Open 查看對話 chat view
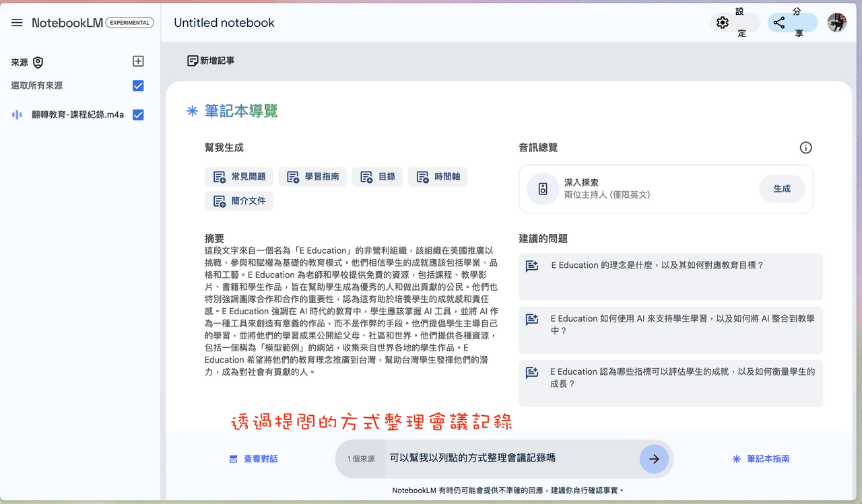The height and width of the screenshot is (504, 862). pyautogui.click(x=253, y=459)
